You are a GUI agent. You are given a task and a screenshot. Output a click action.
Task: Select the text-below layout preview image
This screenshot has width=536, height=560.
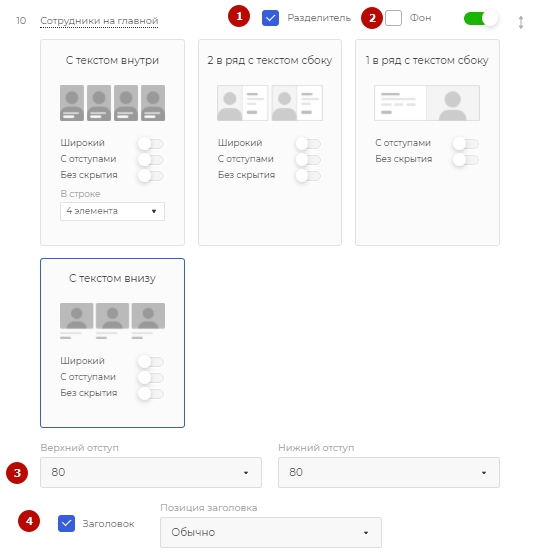(112, 321)
